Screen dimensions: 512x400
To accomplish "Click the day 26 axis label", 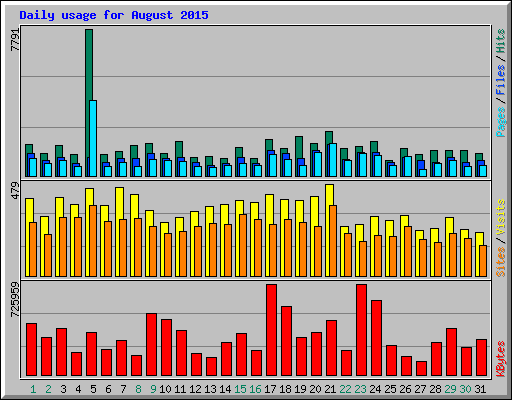I will coord(405,389).
